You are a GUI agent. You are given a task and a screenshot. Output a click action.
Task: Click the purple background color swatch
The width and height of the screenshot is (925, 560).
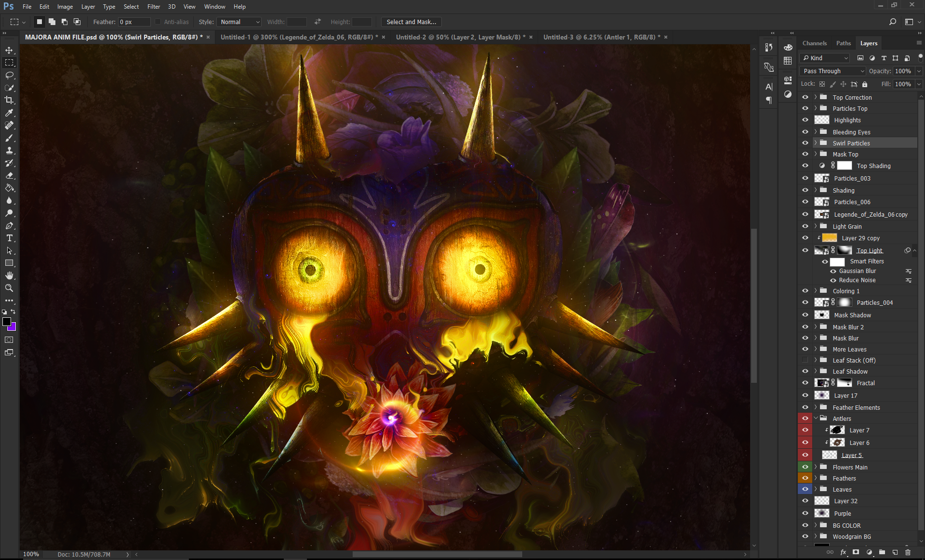tap(13, 328)
